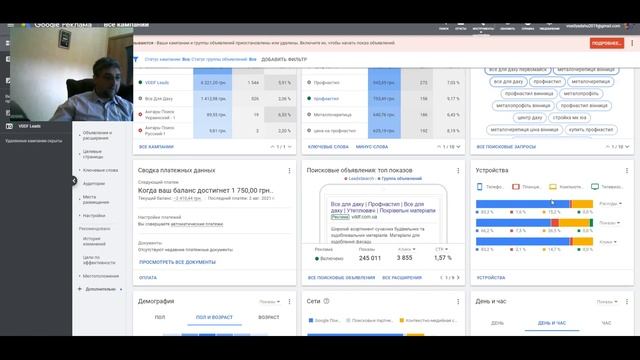Switch to ПОЛ И ВОЗРАСТ tab in Демография

[214, 317]
